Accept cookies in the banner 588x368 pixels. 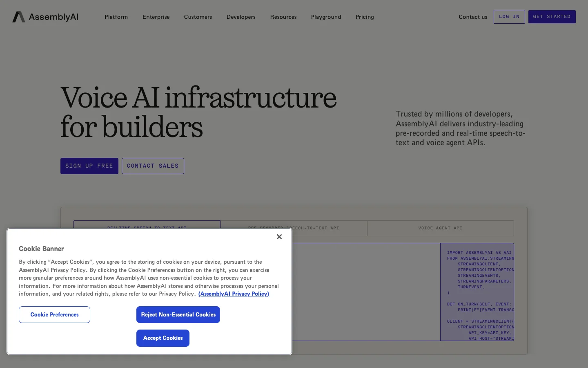(163, 338)
